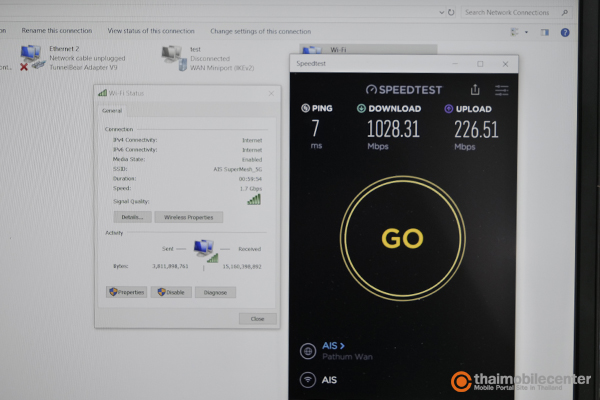Expand the view options dropdown arrow
Screen dimensions: 600x400
[526, 32]
